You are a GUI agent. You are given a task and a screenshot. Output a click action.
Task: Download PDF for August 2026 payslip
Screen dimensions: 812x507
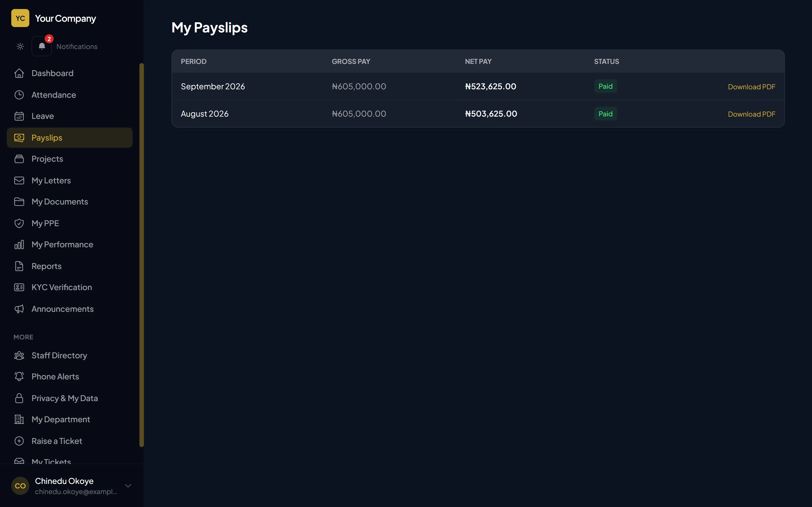click(751, 114)
